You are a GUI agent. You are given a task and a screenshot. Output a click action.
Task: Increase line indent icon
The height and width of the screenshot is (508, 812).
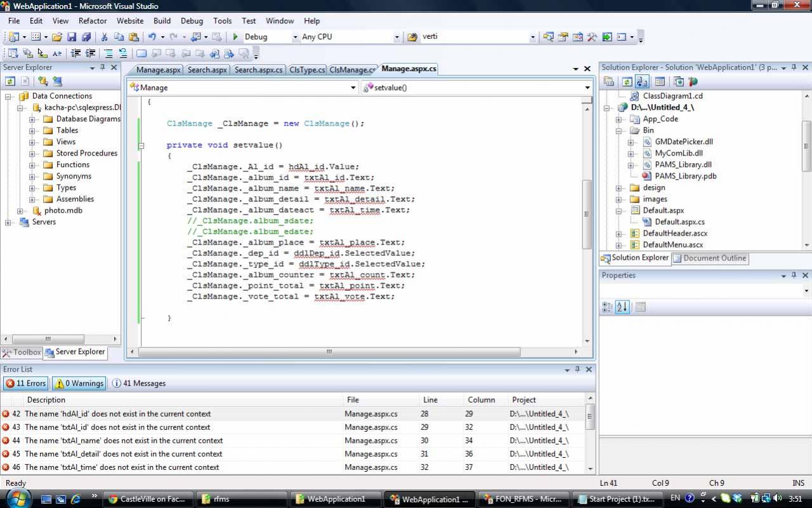(90, 53)
